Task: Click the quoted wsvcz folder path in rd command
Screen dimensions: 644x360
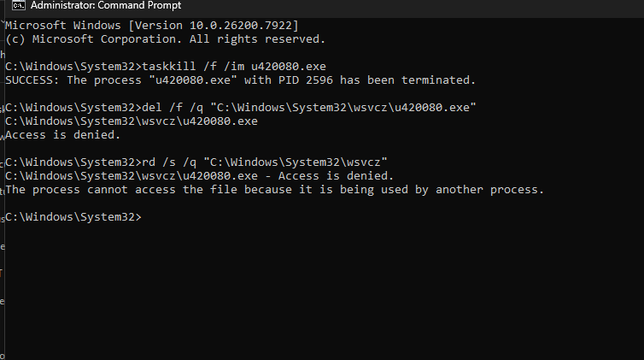Action: (296, 162)
